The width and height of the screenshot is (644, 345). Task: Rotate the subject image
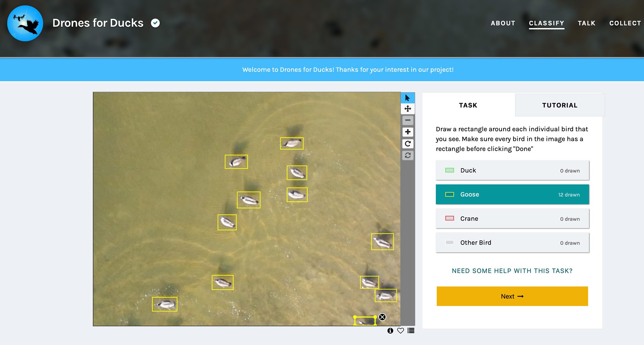tap(408, 144)
